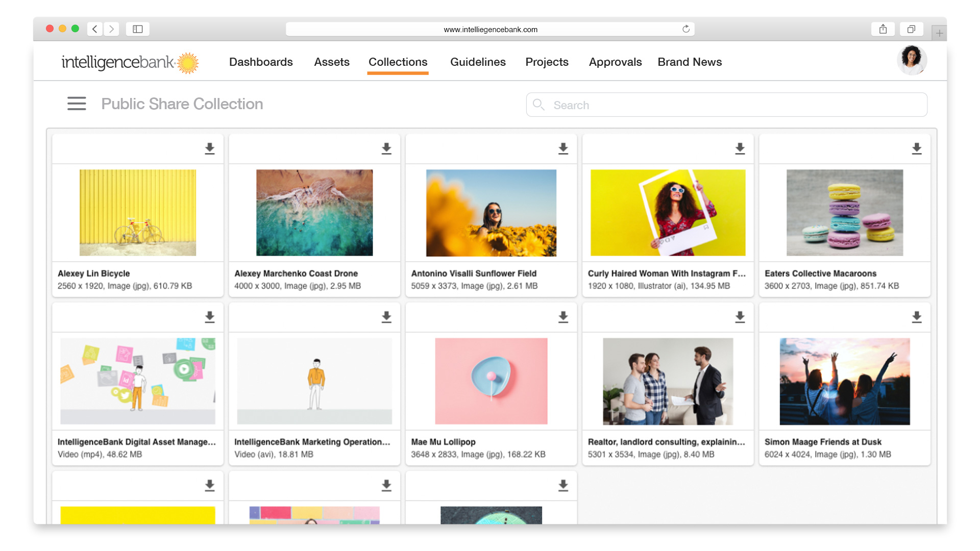Download the Realtor landlord consulting image
The width and height of the screenshot is (980, 551).
[740, 317]
